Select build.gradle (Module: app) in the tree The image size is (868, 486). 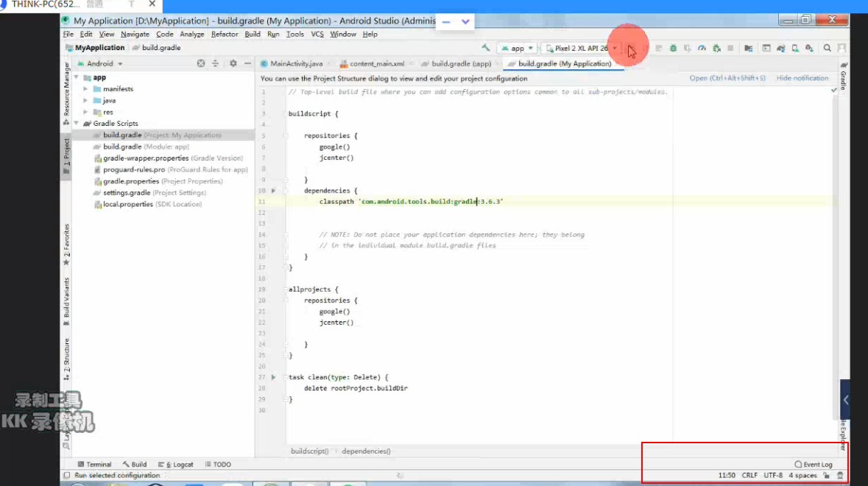point(141,147)
